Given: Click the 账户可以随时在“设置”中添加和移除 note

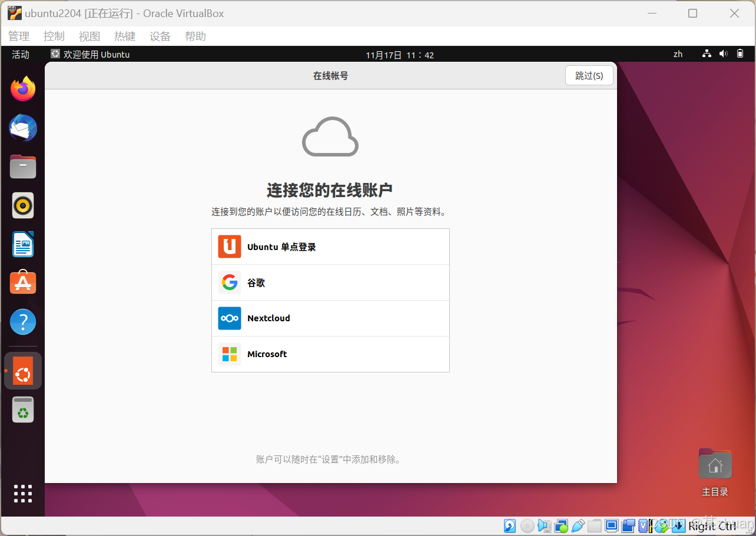Looking at the screenshot, I should pyautogui.click(x=330, y=460).
